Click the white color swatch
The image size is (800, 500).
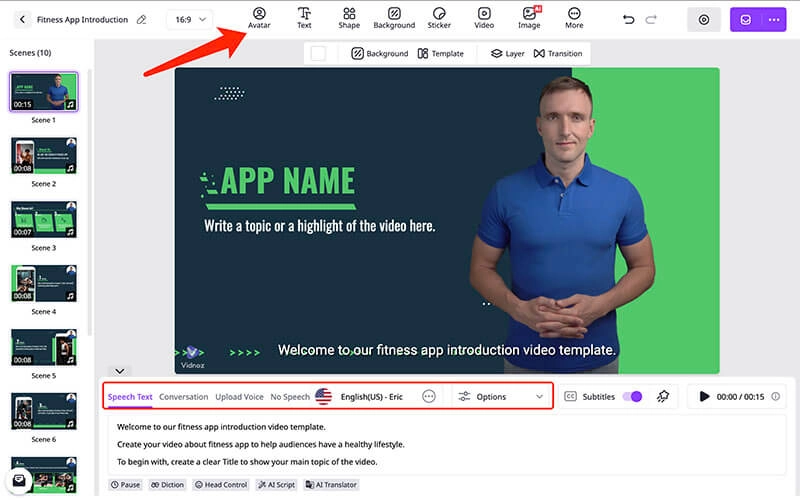[x=318, y=53]
